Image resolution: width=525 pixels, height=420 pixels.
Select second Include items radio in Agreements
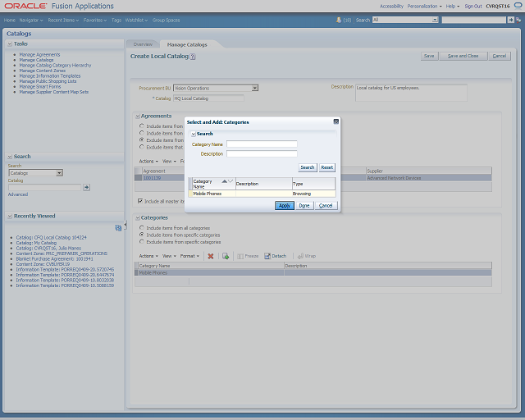pyautogui.click(x=142, y=133)
